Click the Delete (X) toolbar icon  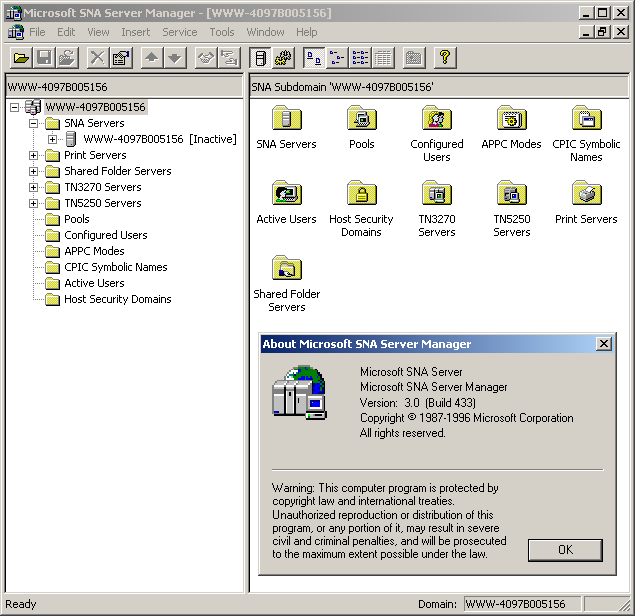98,58
